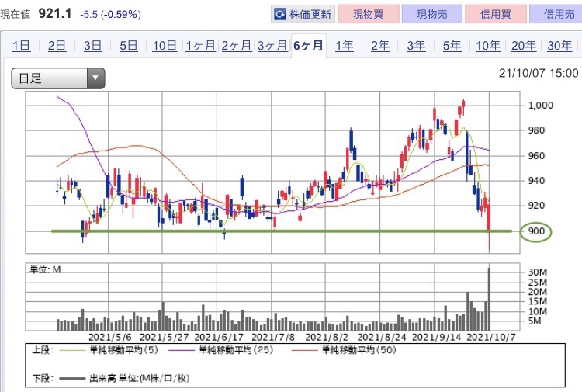Viewport: 582px width, 392px height.
Task: Click the 2021/8/24 date label
Action: point(382,338)
